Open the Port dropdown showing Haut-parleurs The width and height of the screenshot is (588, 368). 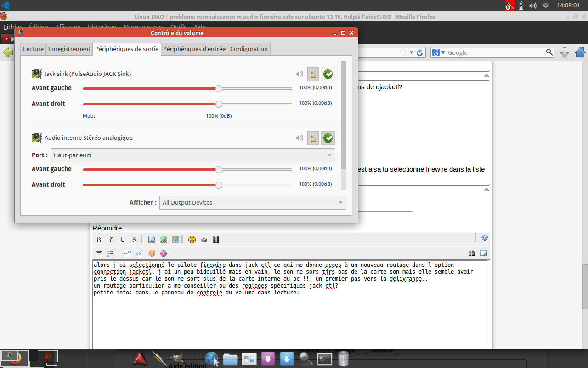coord(193,155)
